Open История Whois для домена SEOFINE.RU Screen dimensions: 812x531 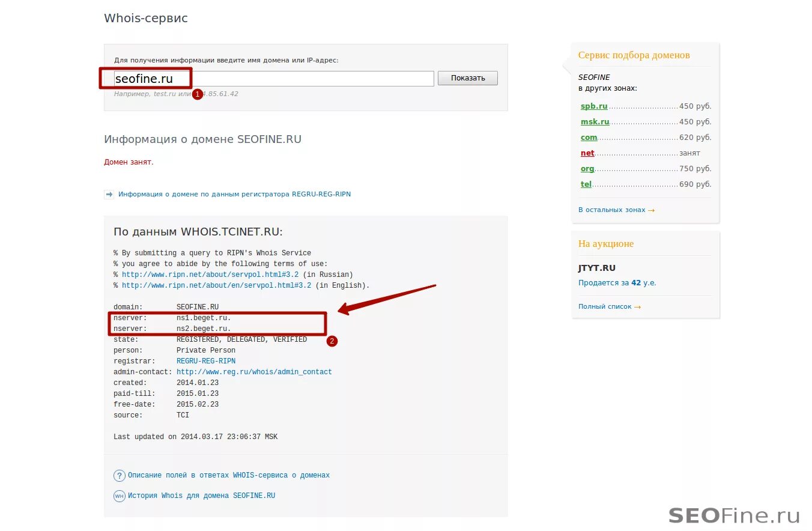(201, 496)
